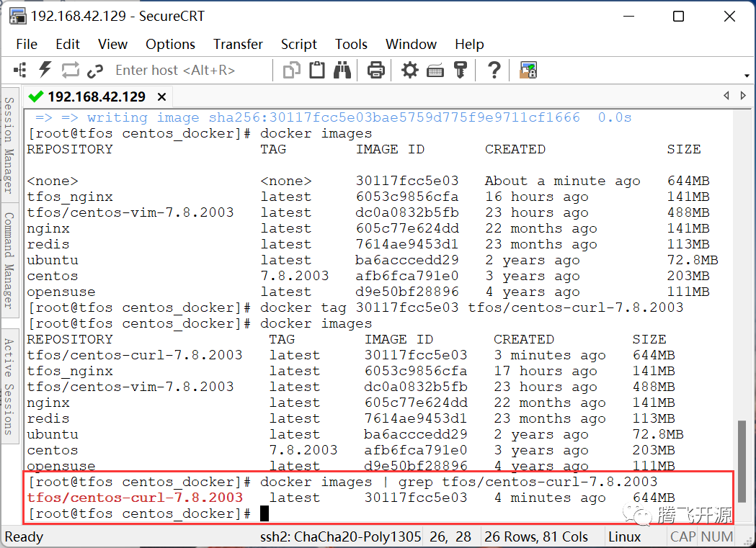Image resolution: width=756 pixels, height=548 pixels.
Task: Open Session Options gear icon
Action: (410, 71)
